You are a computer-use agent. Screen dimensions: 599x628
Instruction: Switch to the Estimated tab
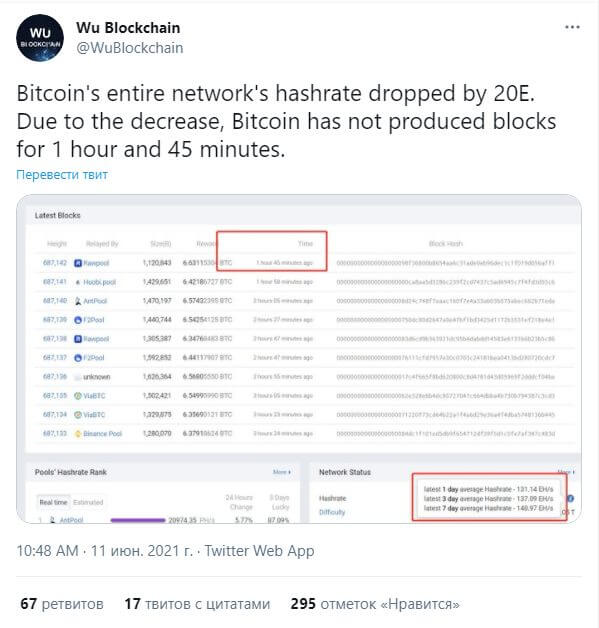88,502
